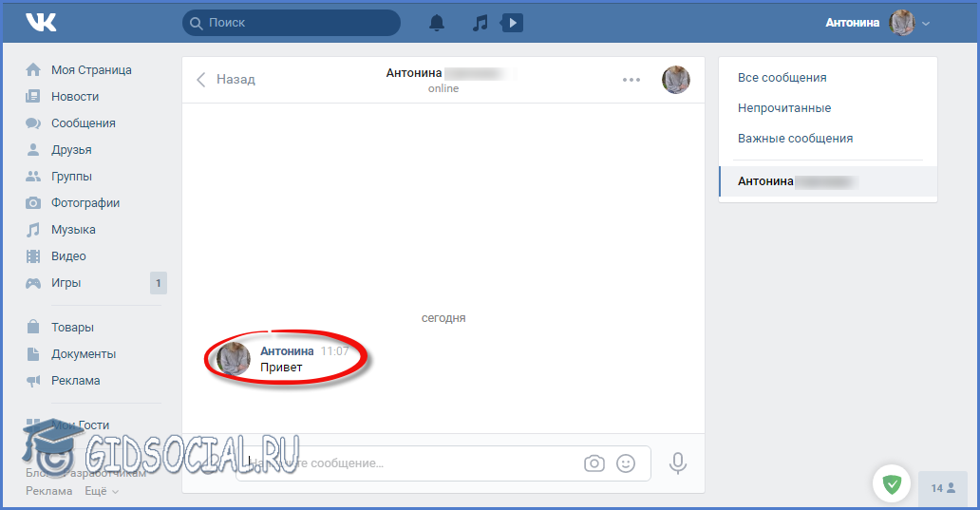Open Реклама in the sidebar menu

click(75, 381)
